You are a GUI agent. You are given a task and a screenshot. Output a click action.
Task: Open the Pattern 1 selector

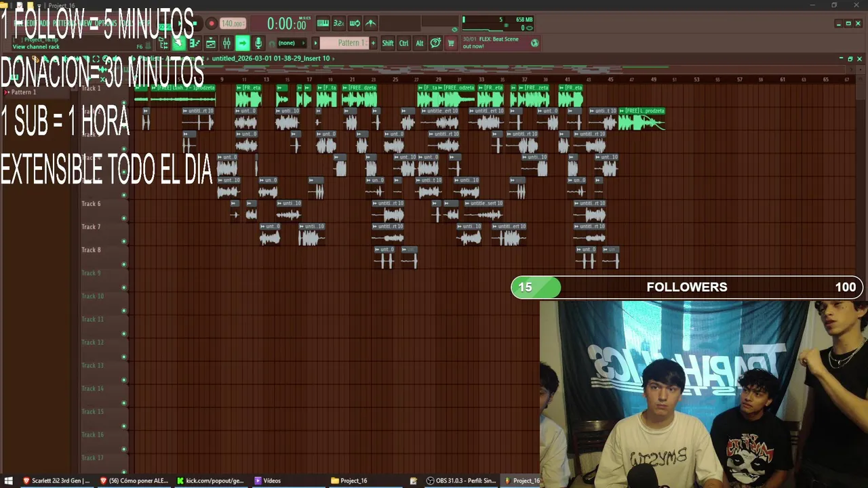tap(344, 43)
